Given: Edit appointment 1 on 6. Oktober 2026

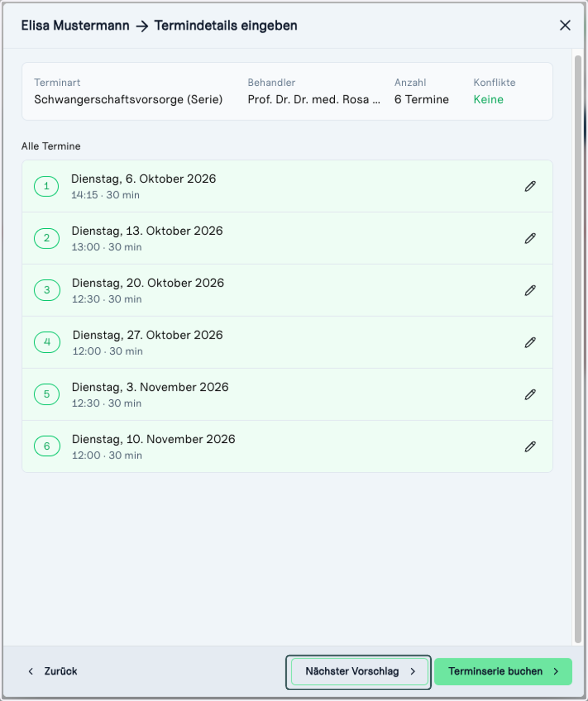Looking at the screenshot, I should [x=530, y=186].
